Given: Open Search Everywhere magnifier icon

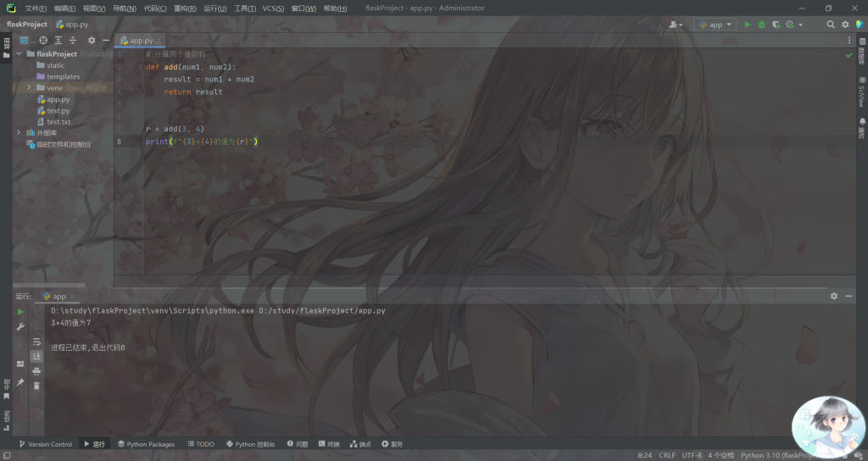Looking at the screenshot, I should 831,25.
